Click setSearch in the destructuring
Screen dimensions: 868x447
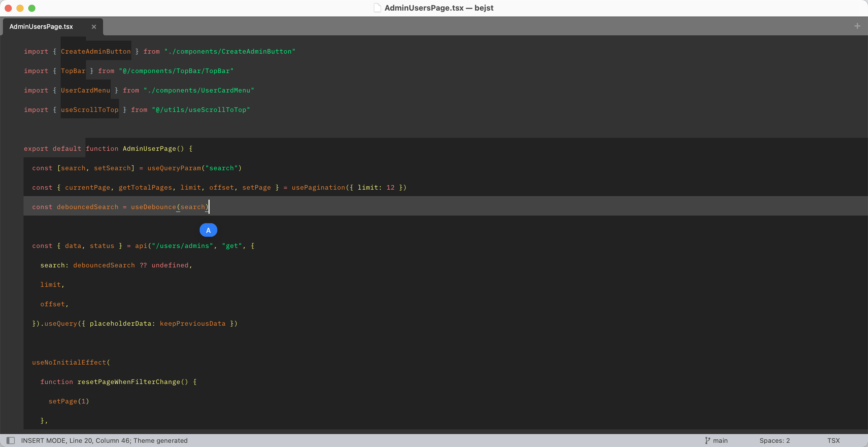pos(112,168)
